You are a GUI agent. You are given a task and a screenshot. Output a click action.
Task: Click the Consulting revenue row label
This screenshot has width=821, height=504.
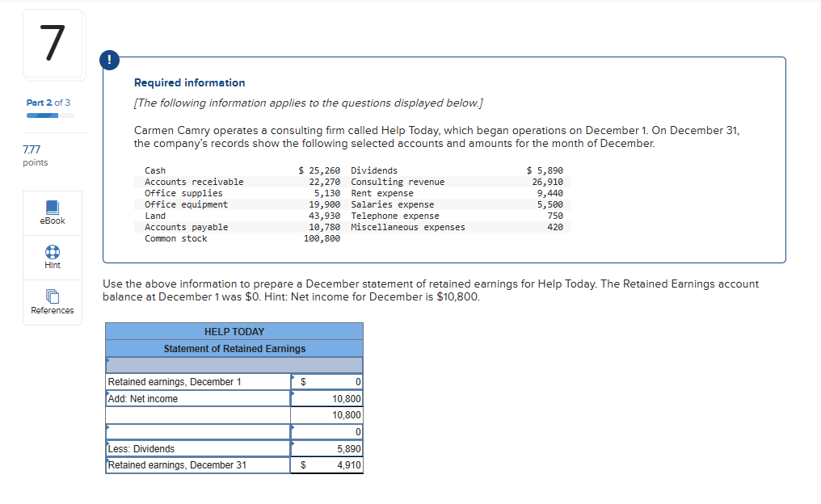tap(398, 182)
